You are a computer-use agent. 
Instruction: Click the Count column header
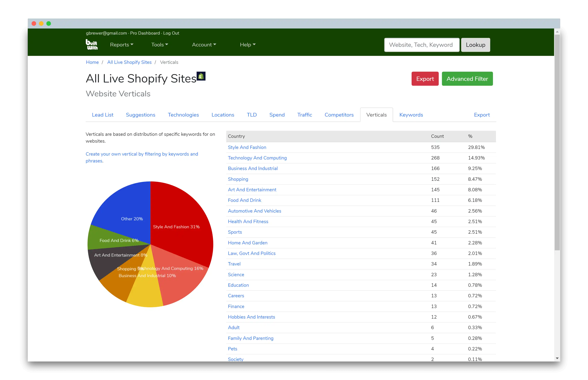437,136
